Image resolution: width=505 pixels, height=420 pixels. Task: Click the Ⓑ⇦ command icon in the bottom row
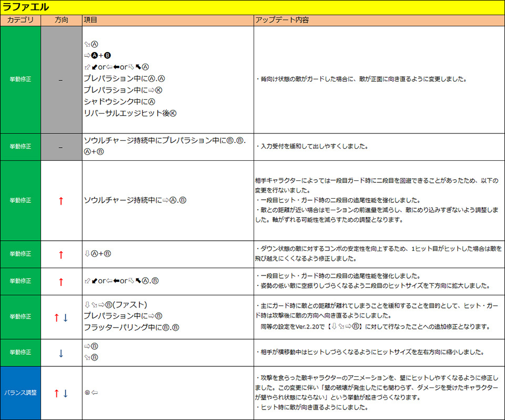pyautogui.click(x=92, y=393)
